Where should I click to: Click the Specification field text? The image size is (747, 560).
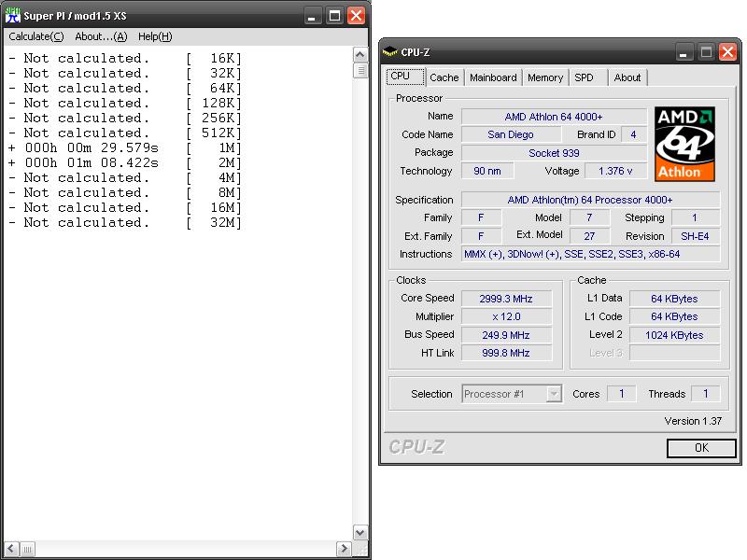pos(590,200)
